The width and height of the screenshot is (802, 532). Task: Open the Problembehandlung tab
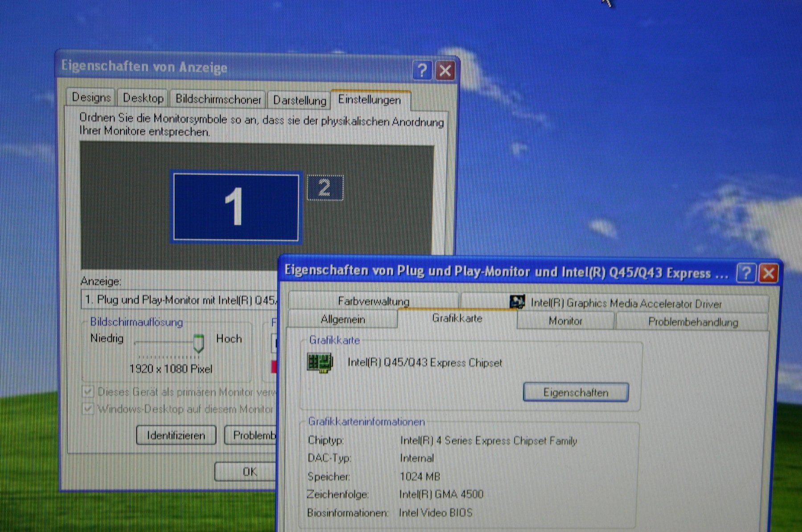click(x=693, y=322)
